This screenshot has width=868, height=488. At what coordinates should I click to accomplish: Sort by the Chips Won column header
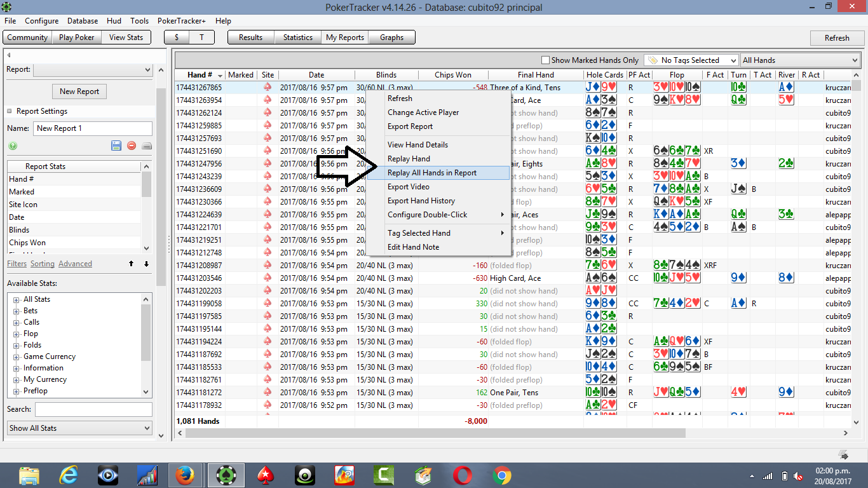coord(453,75)
